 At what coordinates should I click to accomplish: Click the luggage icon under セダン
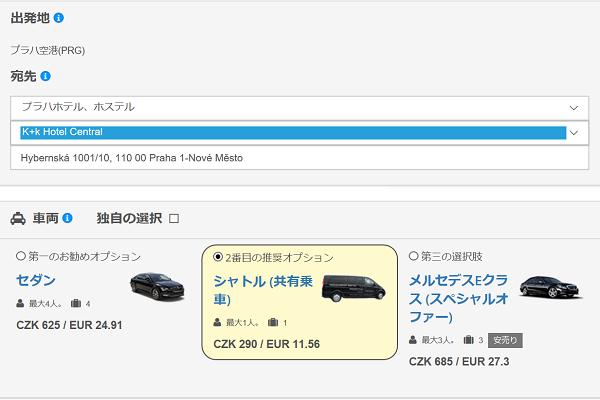tap(76, 303)
